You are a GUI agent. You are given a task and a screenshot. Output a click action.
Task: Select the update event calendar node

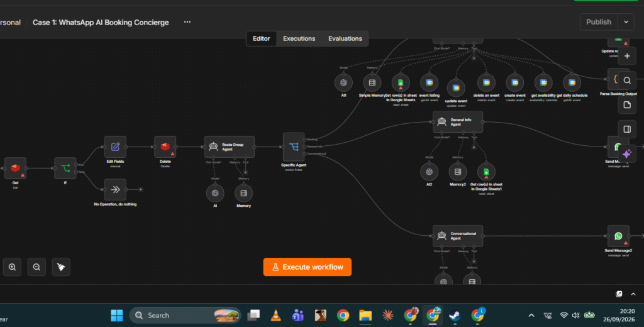pyautogui.click(x=456, y=88)
